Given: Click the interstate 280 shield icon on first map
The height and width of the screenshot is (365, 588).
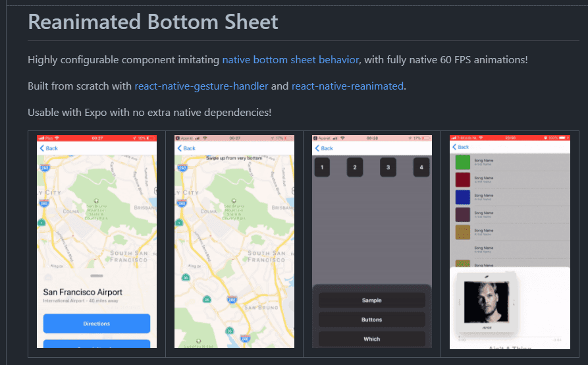Looking at the screenshot, I should (45, 167).
